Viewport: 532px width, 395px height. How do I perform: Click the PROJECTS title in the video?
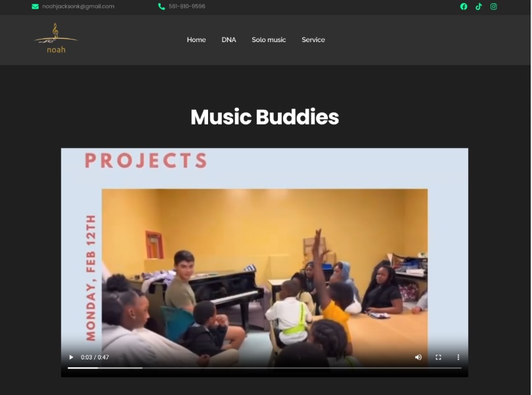(x=146, y=161)
